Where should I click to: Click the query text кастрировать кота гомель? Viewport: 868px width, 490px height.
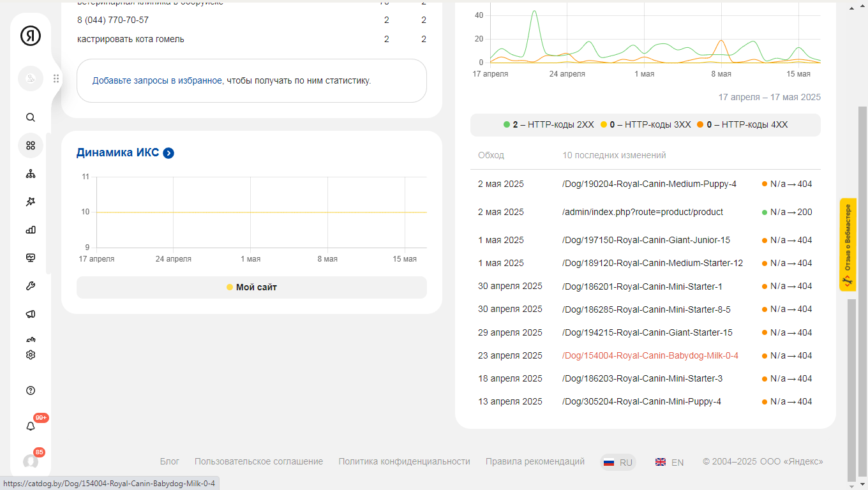(x=131, y=39)
